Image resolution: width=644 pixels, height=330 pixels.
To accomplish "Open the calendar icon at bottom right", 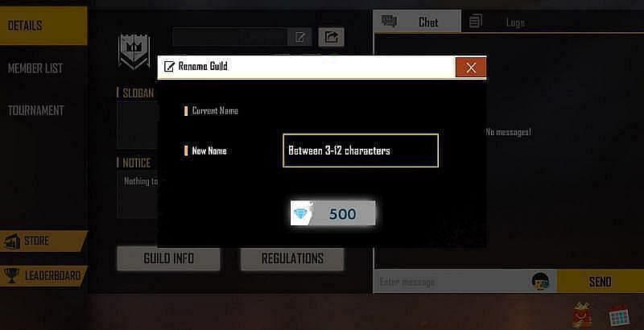I will click(x=619, y=316).
